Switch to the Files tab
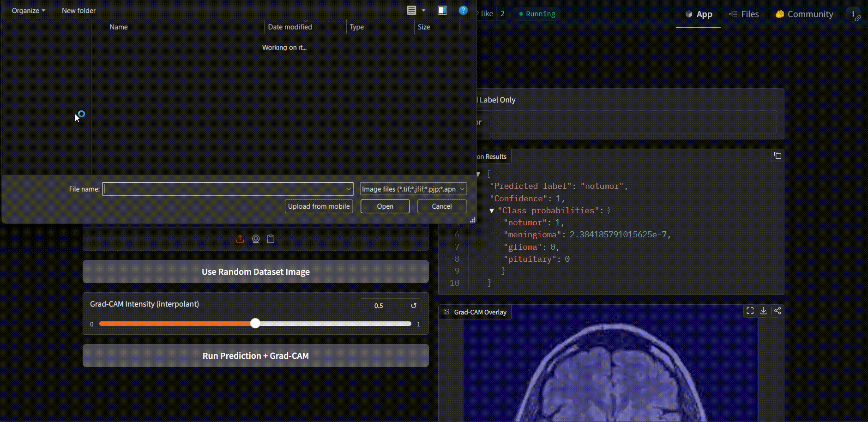The width and height of the screenshot is (868, 422). pos(744,14)
